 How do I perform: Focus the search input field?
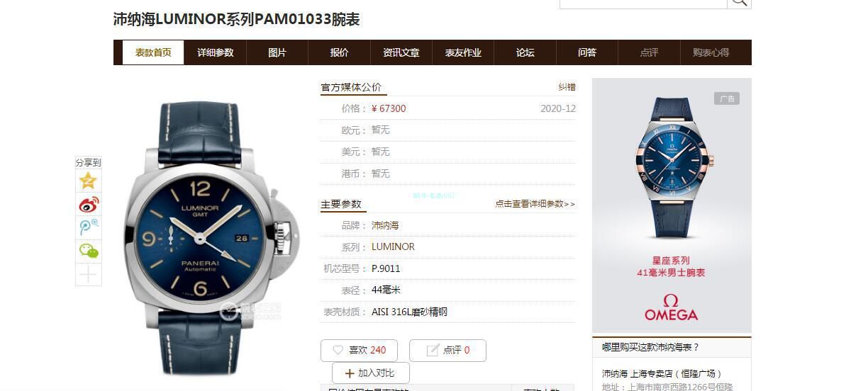(x=644, y=2)
